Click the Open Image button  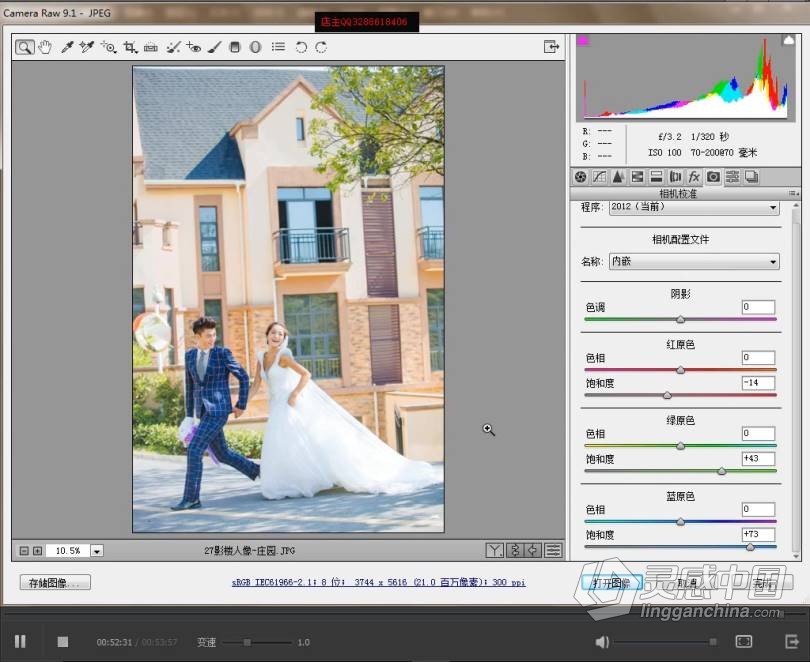[x=612, y=583]
